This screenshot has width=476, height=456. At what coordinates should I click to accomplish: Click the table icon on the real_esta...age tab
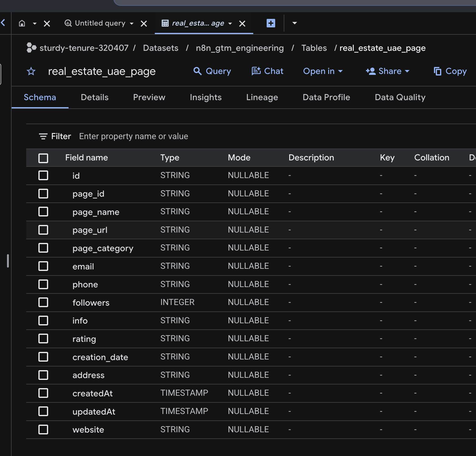point(165,23)
